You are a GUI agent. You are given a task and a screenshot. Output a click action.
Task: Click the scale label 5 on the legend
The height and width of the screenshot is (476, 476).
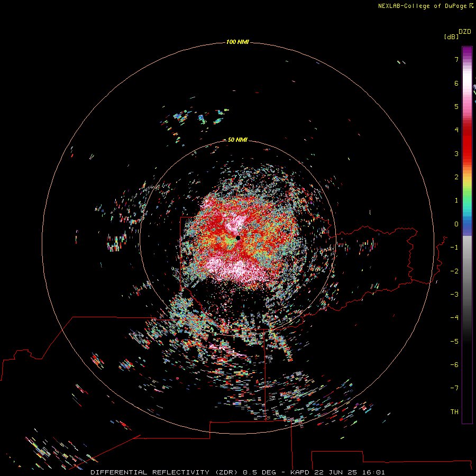tap(456, 106)
